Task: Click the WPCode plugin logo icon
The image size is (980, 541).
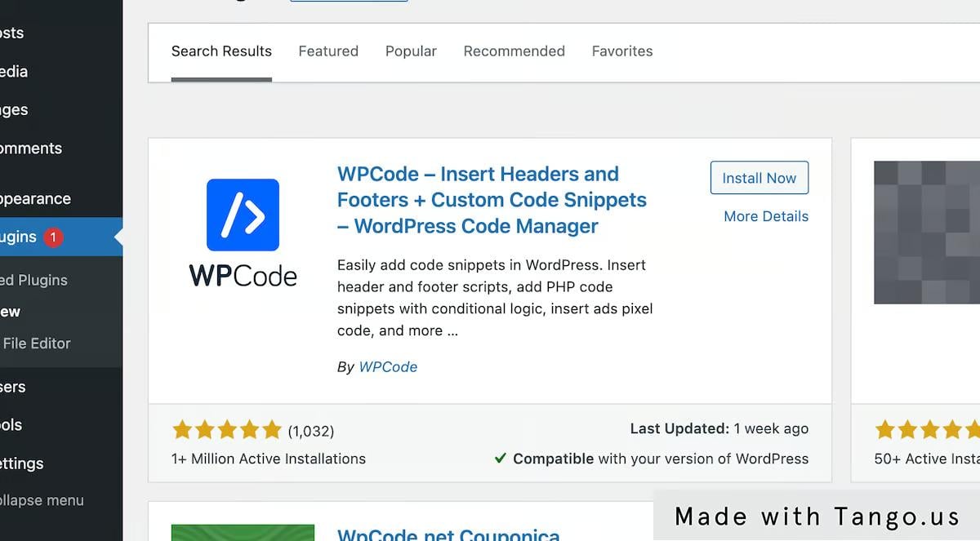Action: [243, 232]
